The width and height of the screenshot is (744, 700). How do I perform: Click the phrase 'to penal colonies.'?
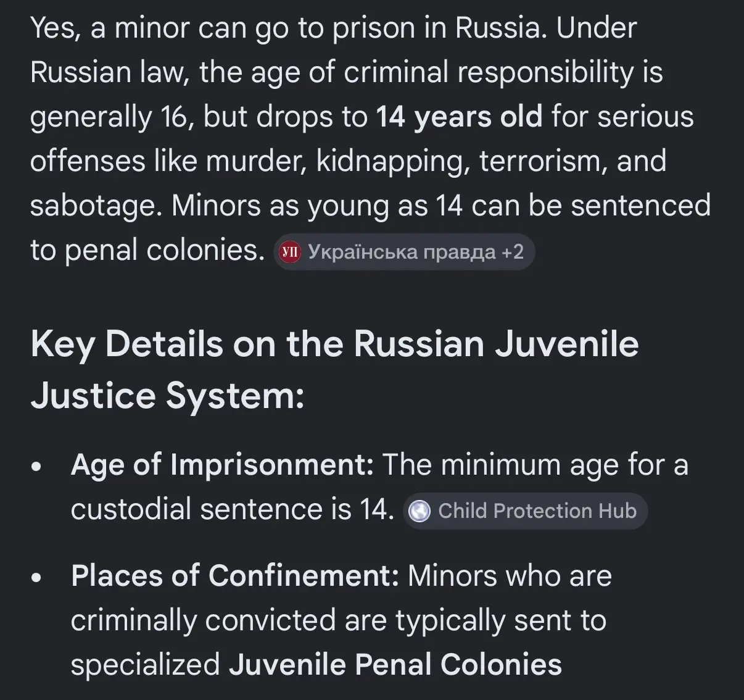[x=147, y=251]
